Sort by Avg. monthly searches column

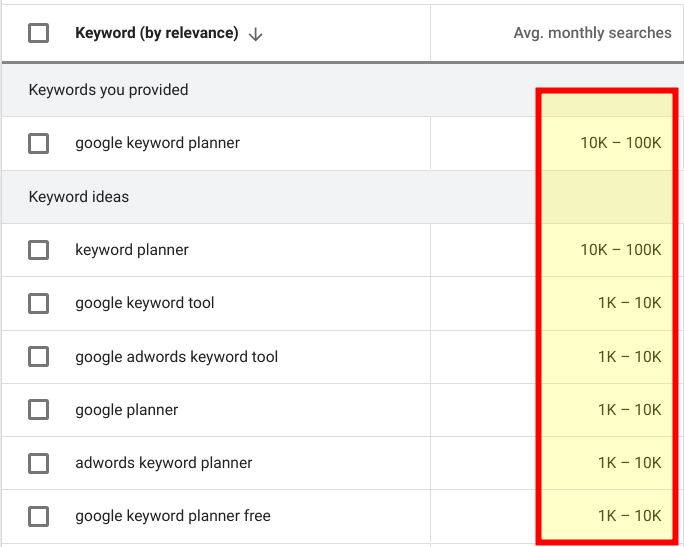pos(592,33)
